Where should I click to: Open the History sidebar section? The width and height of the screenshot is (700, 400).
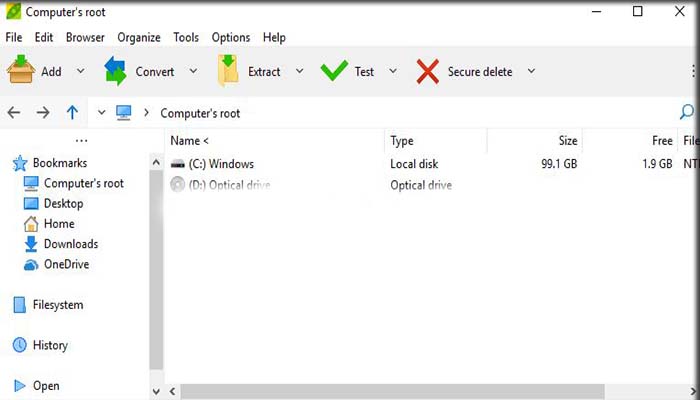(x=50, y=345)
